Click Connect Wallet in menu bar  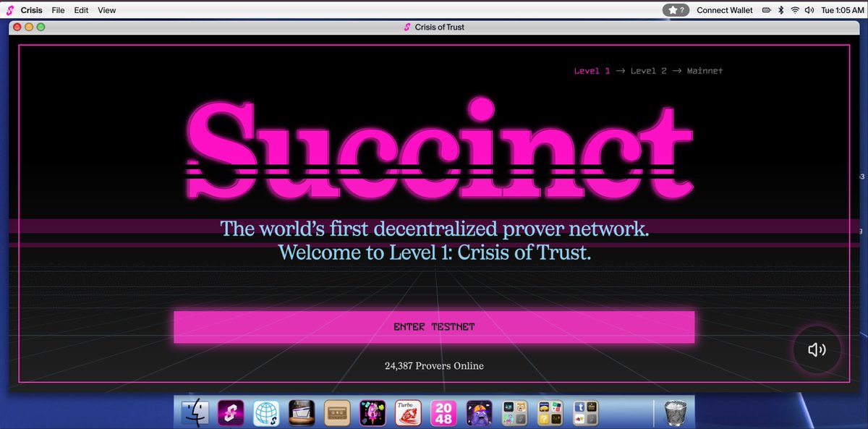coord(725,10)
